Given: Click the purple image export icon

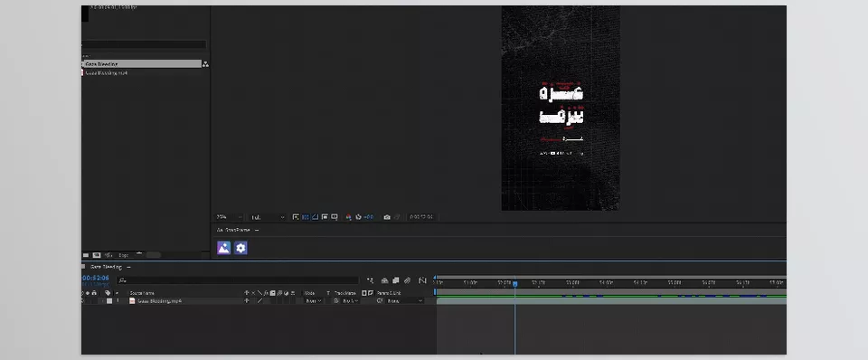Looking at the screenshot, I should [223, 248].
